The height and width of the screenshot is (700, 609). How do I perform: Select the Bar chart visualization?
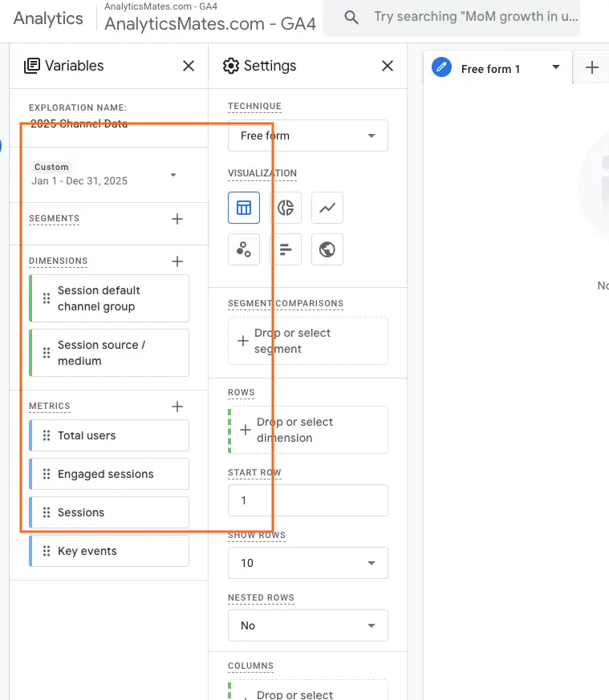pyautogui.click(x=286, y=249)
